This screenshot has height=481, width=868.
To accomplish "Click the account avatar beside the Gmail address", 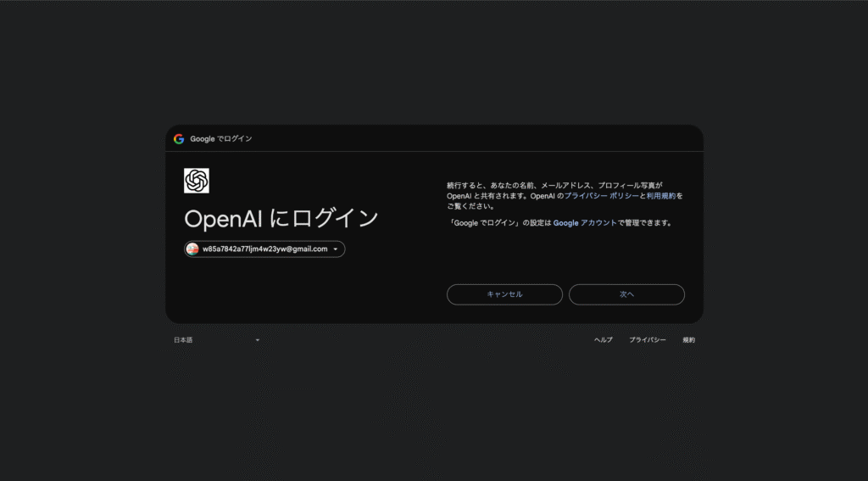I will click(192, 249).
